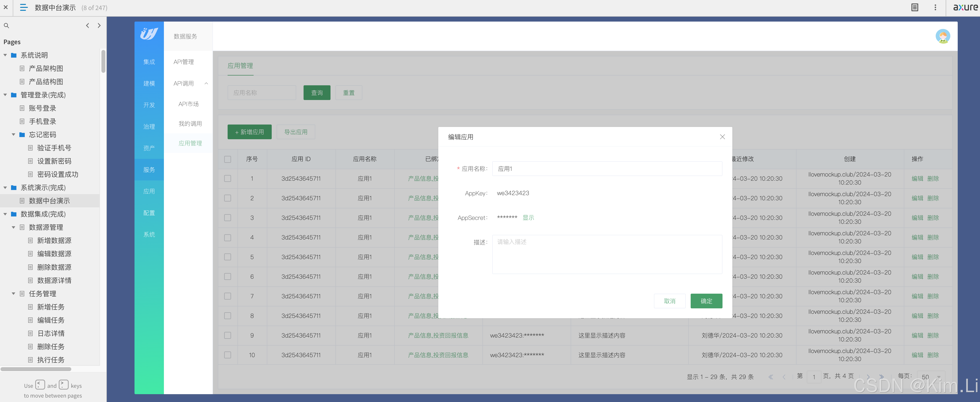Click pagination first-page double arrow
The image size is (980, 402).
(x=770, y=377)
